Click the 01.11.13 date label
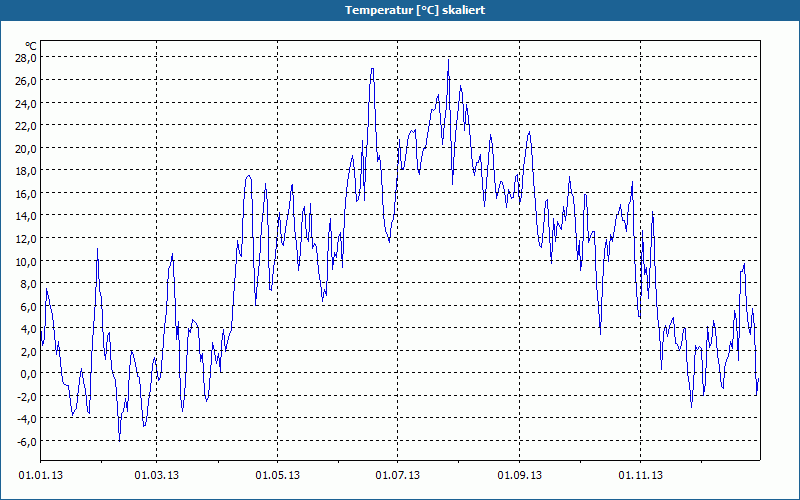Image resolution: width=800 pixels, height=500 pixels. [641, 476]
